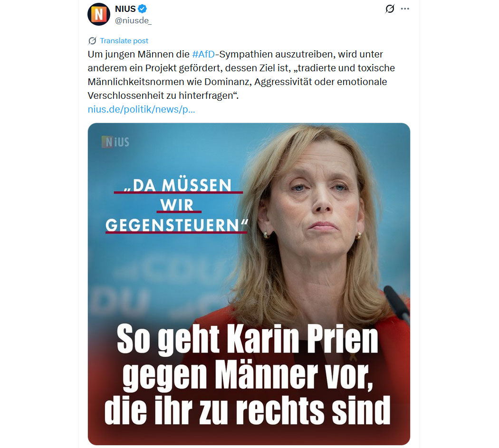This screenshot has height=448, width=499.
Task: Click the translate icon beside Translate post
Action: pos(92,41)
